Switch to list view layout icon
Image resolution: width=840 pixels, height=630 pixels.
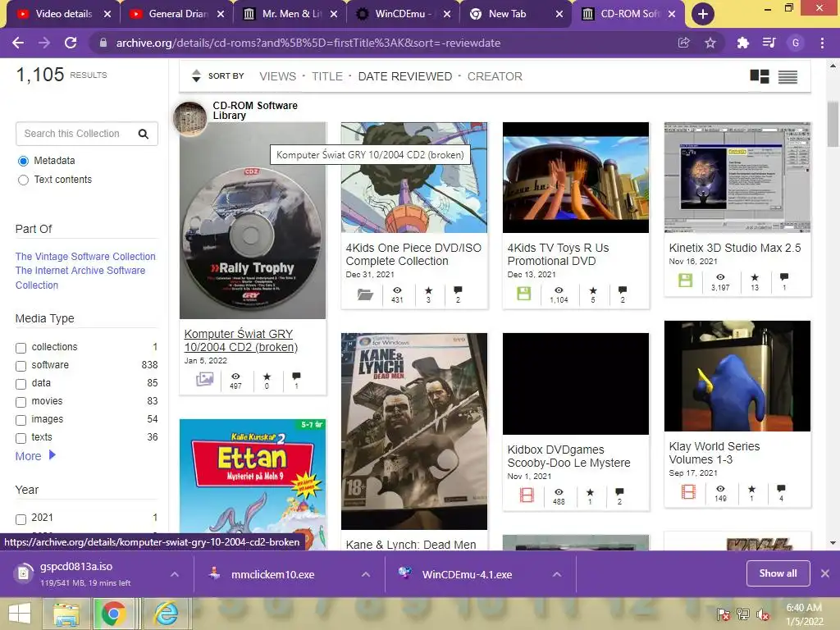[787, 76]
